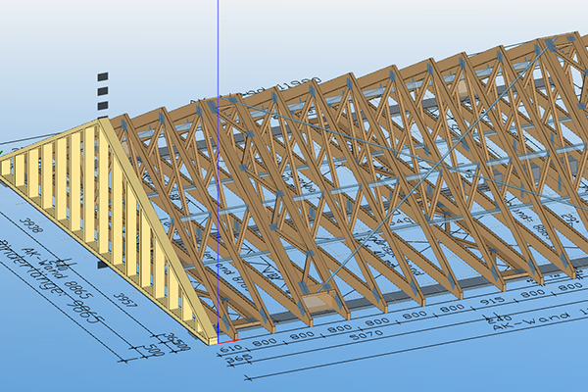Screen dimensions: 588x392
Task: Select the 365 dimension value
Action: click(236, 360)
